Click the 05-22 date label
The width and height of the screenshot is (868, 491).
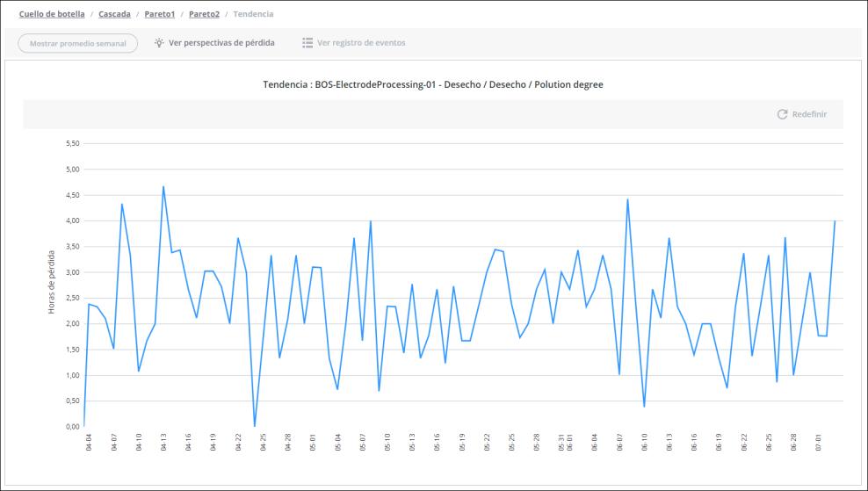tap(487, 443)
